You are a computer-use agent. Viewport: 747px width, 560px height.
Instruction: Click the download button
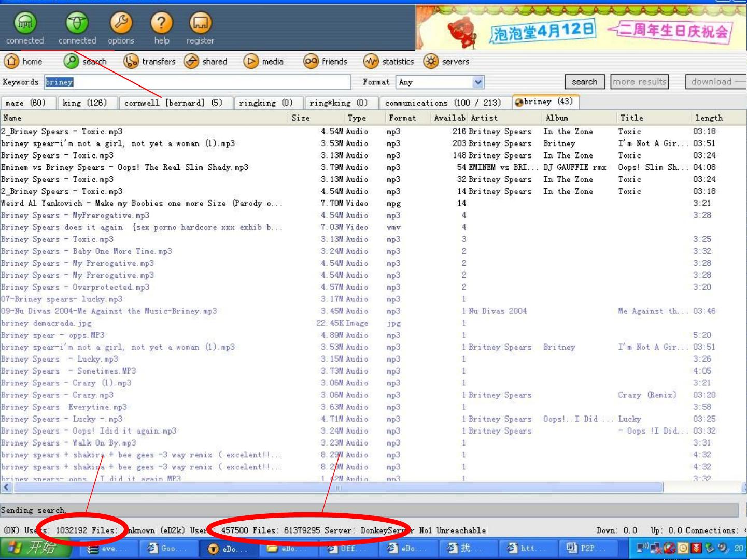point(715,82)
